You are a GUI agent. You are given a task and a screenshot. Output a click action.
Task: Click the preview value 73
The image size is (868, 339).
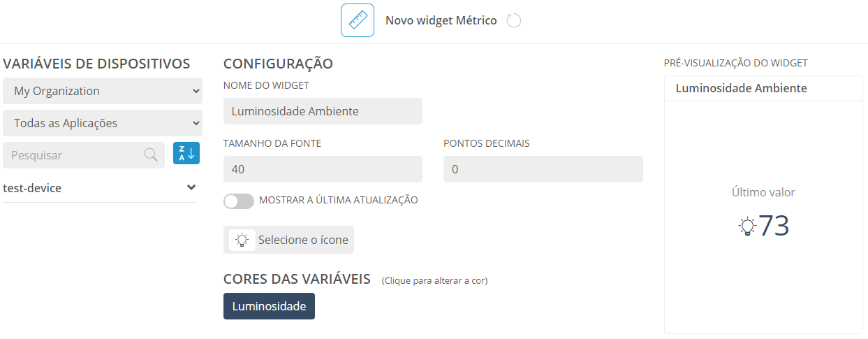[x=774, y=226]
